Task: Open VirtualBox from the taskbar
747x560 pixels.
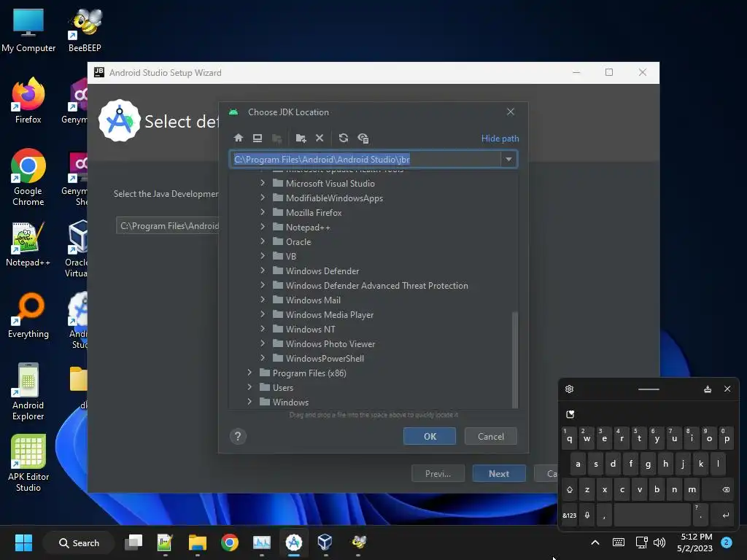Action: click(x=325, y=542)
